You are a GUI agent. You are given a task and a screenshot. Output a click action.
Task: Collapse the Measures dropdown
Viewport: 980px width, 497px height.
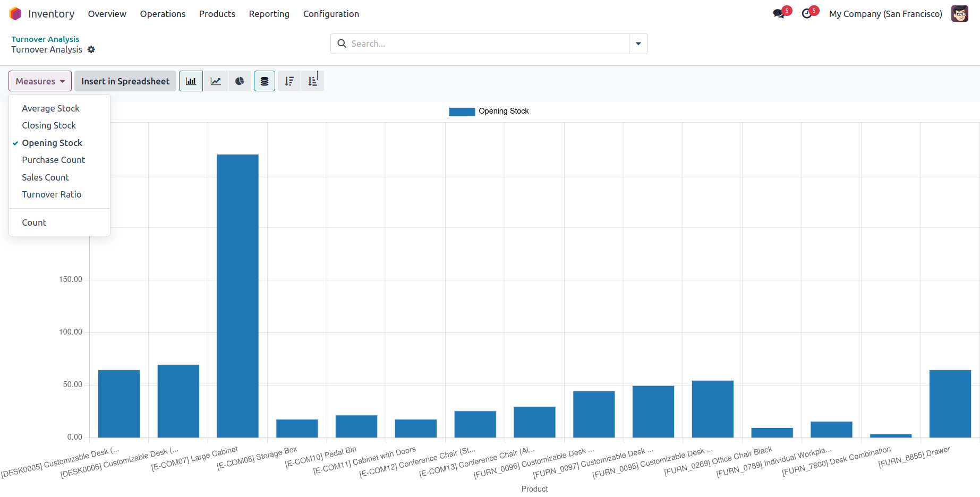(40, 81)
